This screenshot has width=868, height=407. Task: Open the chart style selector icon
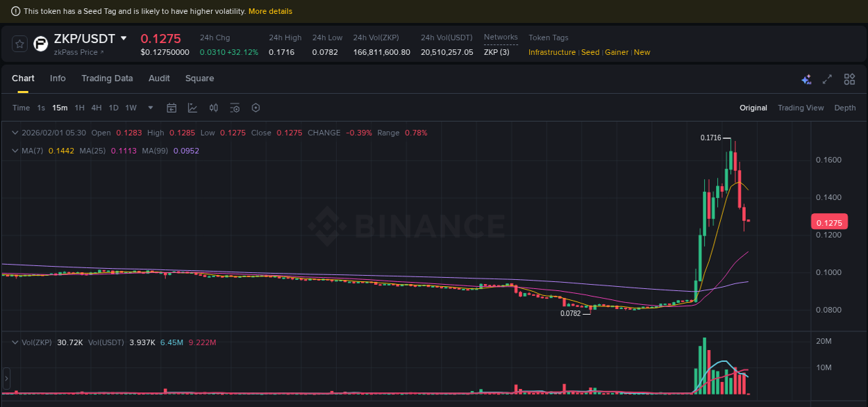pyautogui.click(x=192, y=108)
